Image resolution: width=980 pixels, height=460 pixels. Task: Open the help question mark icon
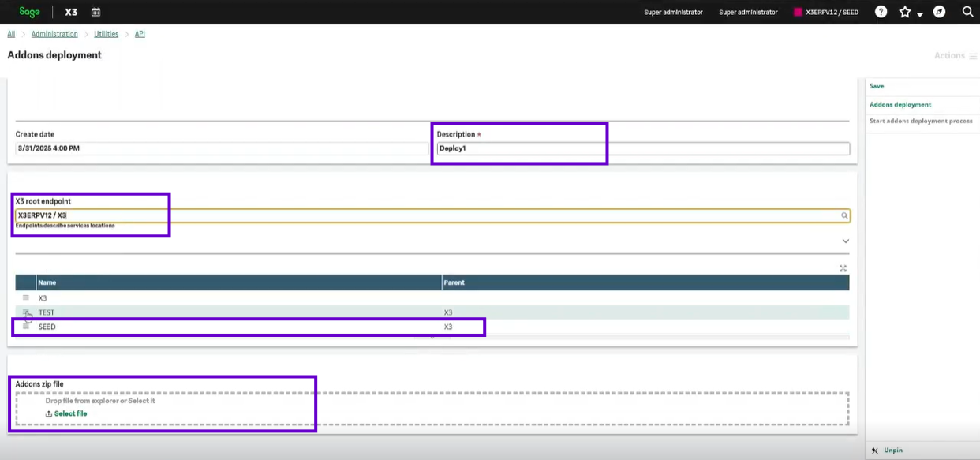pyautogui.click(x=881, y=12)
